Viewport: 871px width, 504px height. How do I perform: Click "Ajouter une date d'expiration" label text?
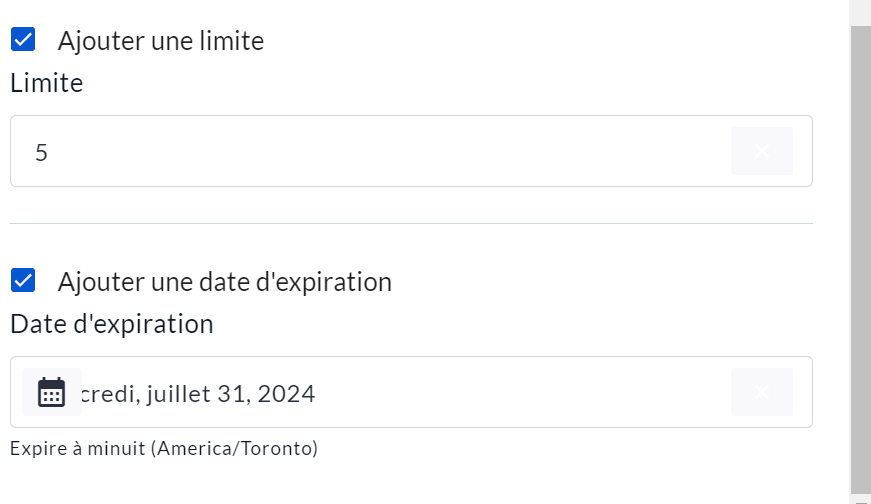click(225, 282)
